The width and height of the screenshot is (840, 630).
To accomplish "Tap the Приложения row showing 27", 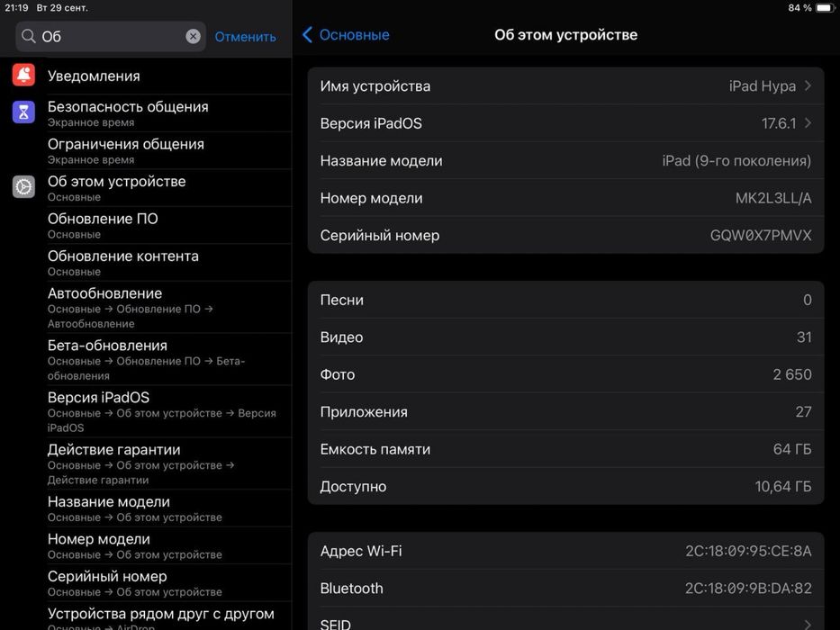I will [x=565, y=412].
